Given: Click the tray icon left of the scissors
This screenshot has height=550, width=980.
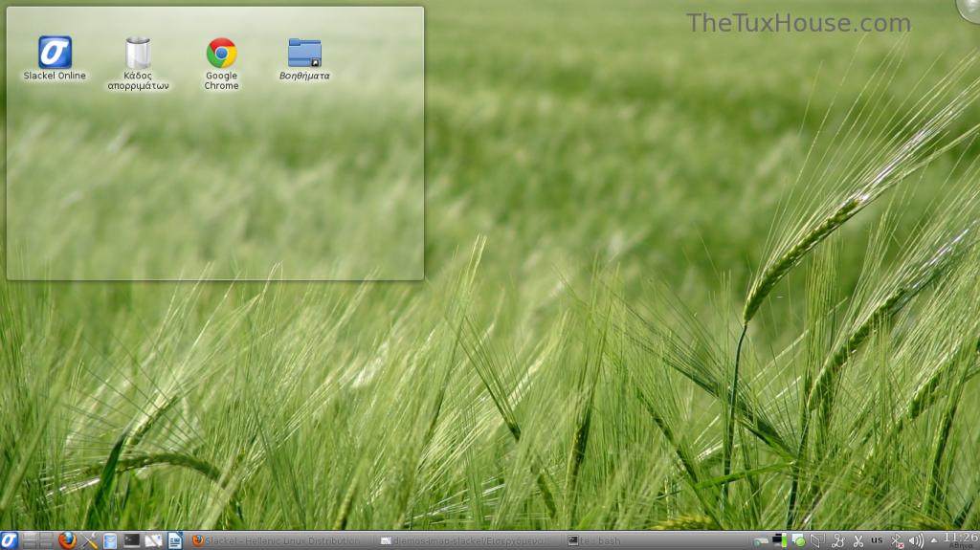Looking at the screenshot, I should 837,540.
